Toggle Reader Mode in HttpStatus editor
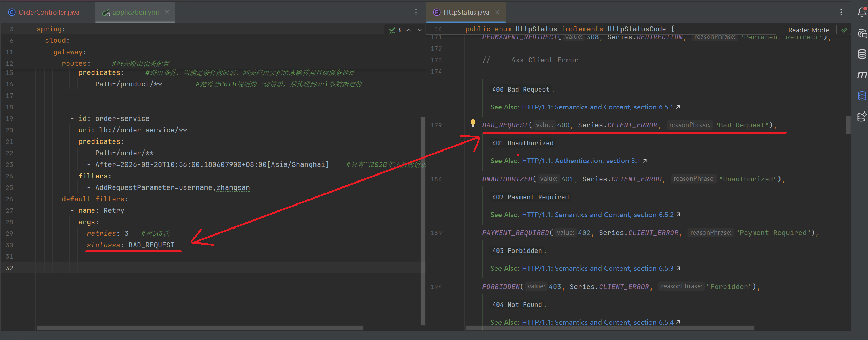Screen dimensions: 868x340 (x=808, y=30)
